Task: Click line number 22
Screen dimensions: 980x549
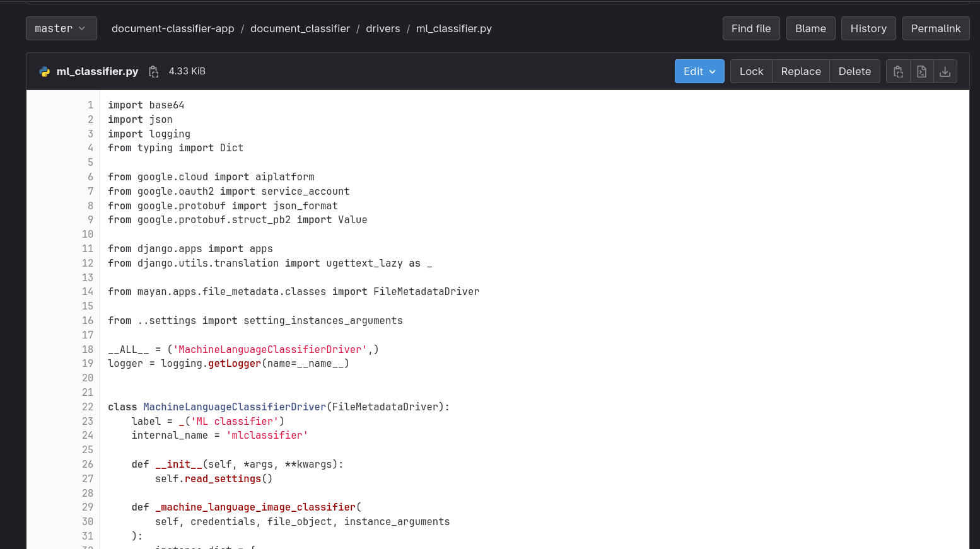Action: (x=88, y=407)
